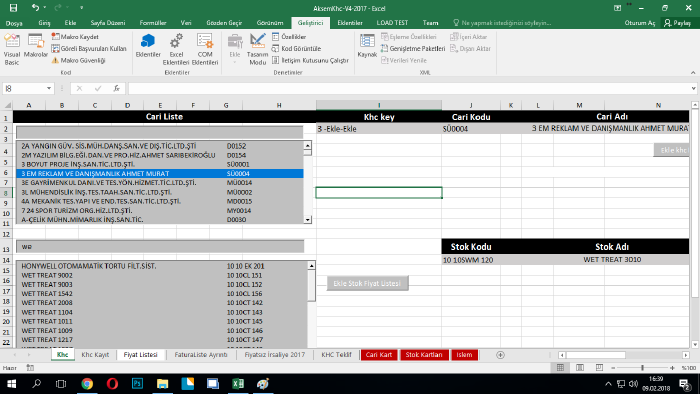Select WET TREAT 9002 in stock list
The height and width of the screenshot is (394, 700).
pos(162,275)
